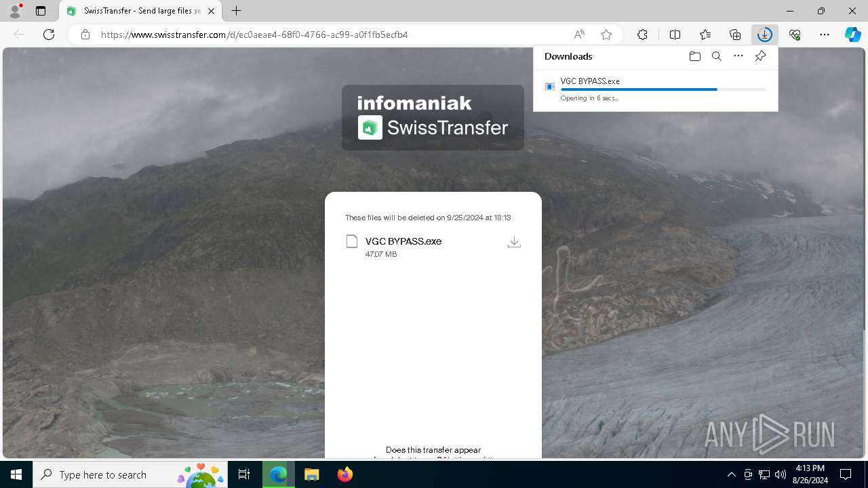
Task: Click the 47.07 MB file size text
Action: 381,254
